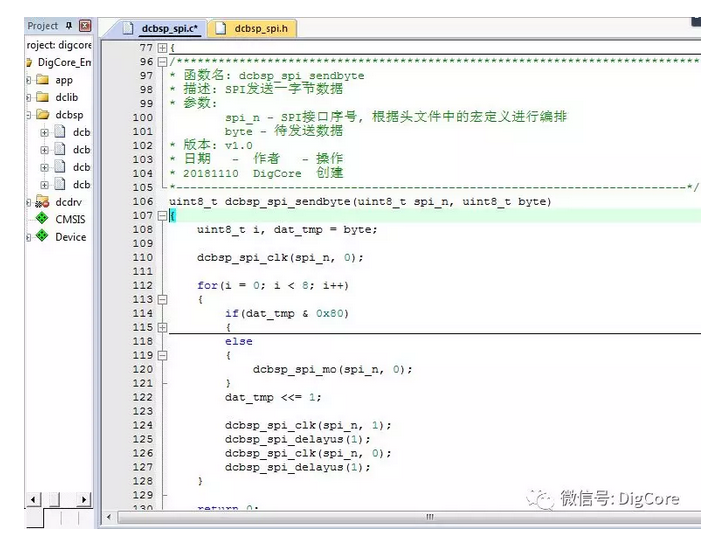The image size is (721, 543).
Task: Collapse the comment block at line 96
Action: tap(162, 62)
